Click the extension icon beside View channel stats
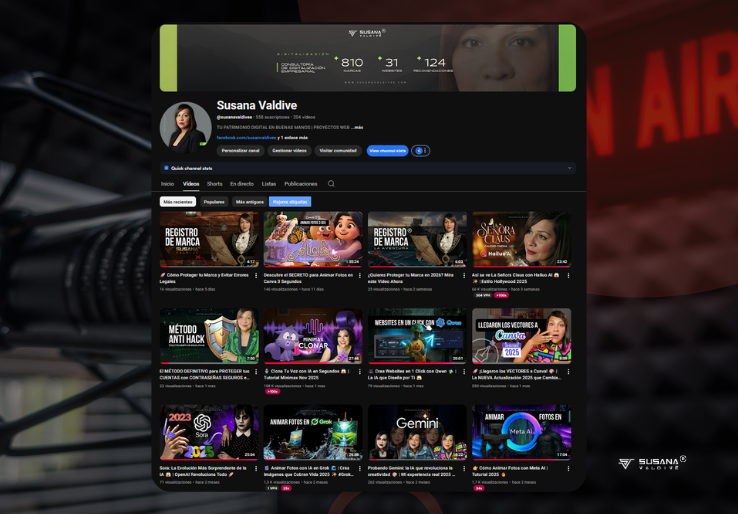Viewport: 738px width, 514px height. coord(421,150)
